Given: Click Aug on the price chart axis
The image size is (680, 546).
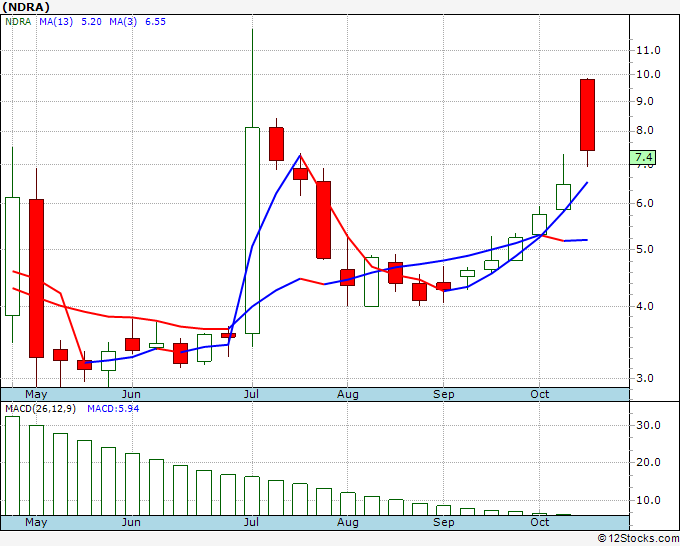Looking at the screenshot, I should pyautogui.click(x=348, y=394).
